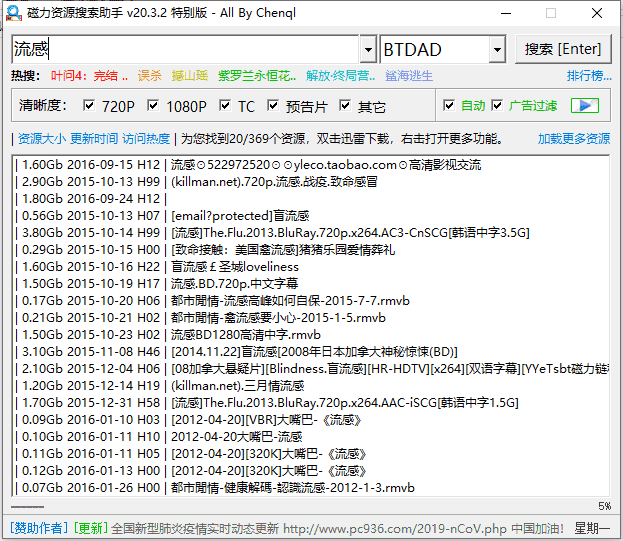Select the empty-title row 1.80Gb 2016-09-24
623x541 pixels.
[x=311, y=199]
